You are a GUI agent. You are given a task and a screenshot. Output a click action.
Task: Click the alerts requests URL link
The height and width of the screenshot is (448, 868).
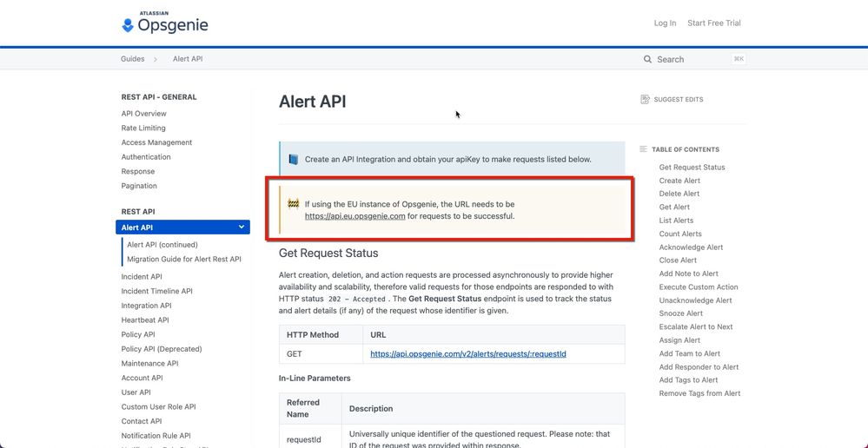point(468,354)
